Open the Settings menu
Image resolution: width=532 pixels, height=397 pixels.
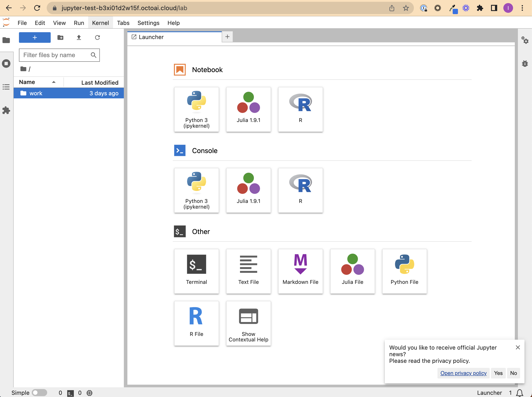pyautogui.click(x=148, y=23)
